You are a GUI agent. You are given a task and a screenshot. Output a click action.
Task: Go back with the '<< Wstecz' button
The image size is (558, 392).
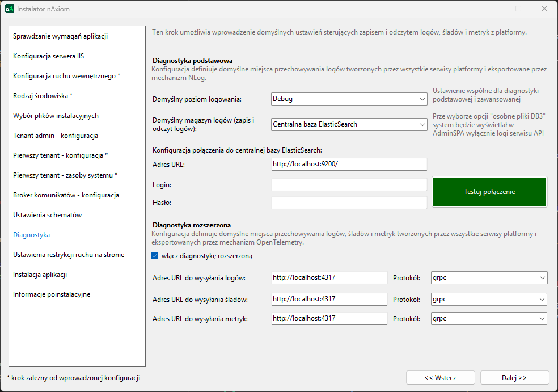tap(440, 378)
